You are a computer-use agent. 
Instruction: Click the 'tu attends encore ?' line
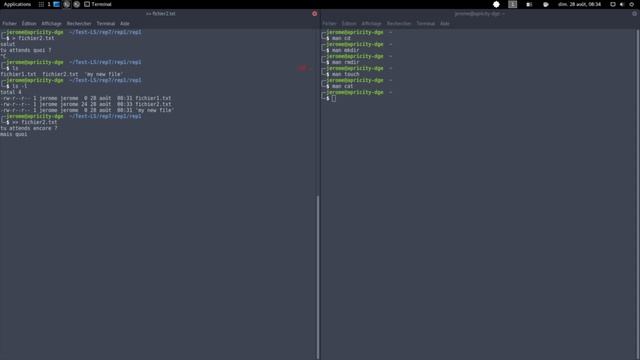29,128
